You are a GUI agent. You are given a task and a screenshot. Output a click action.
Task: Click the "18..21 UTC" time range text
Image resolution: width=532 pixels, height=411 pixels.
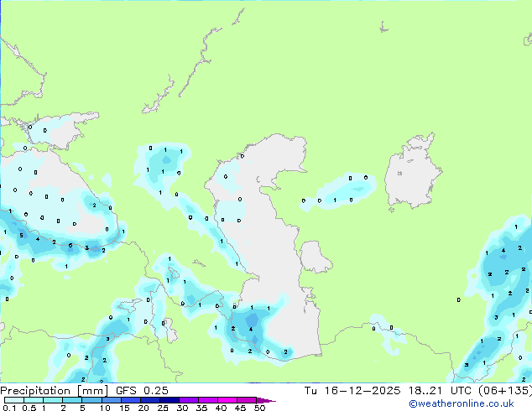pos(440,391)
